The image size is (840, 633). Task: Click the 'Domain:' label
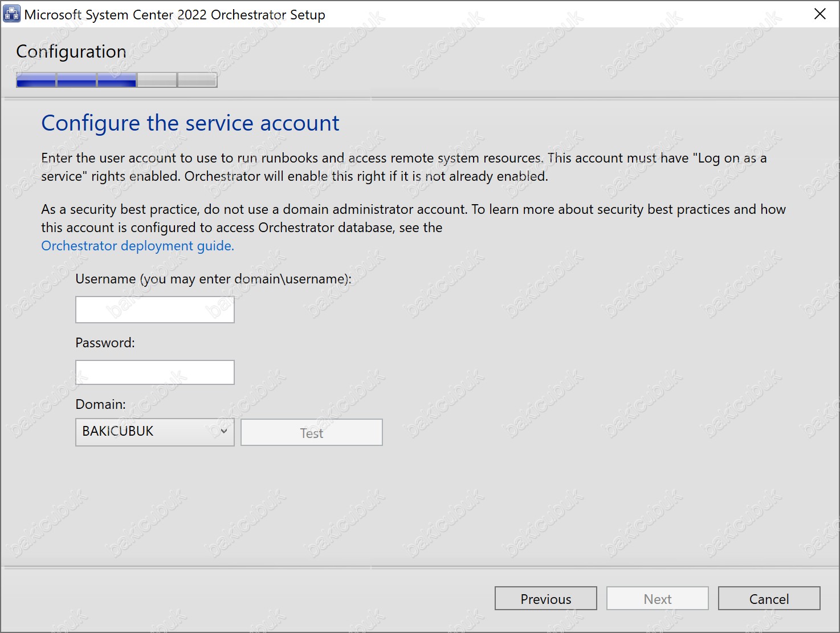(101, 404)
